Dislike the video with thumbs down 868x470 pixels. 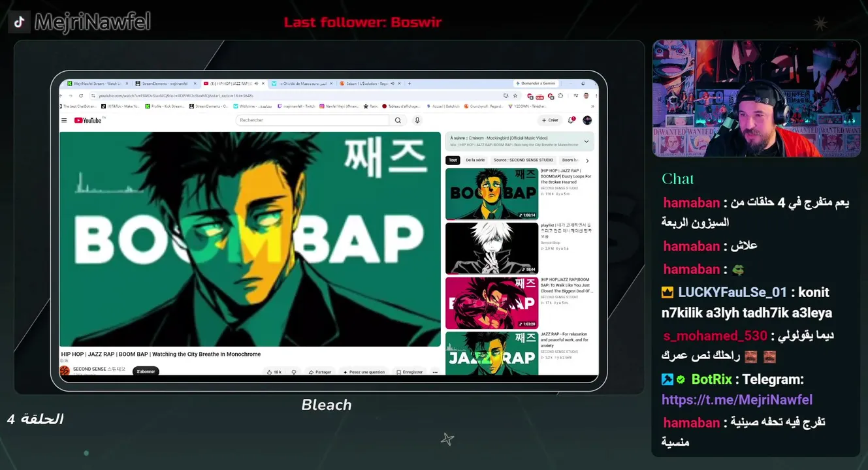pyautogui.click(x=294, y=372)
